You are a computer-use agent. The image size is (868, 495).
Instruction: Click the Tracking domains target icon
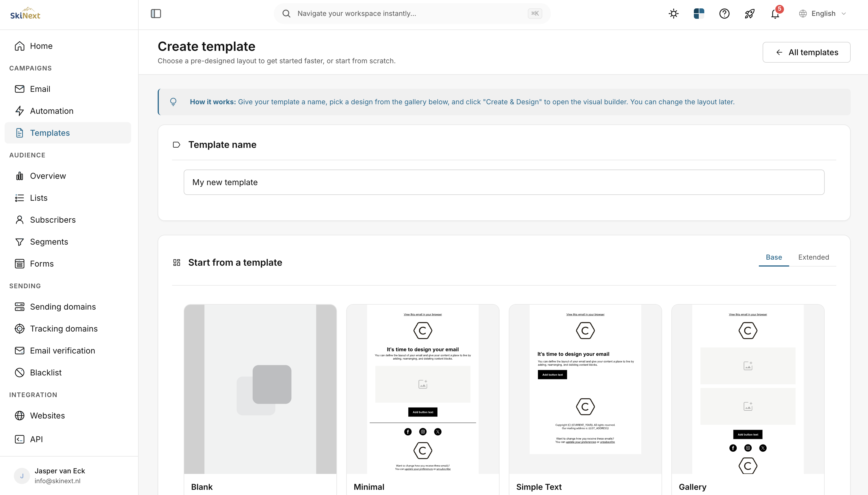[20, 328]
